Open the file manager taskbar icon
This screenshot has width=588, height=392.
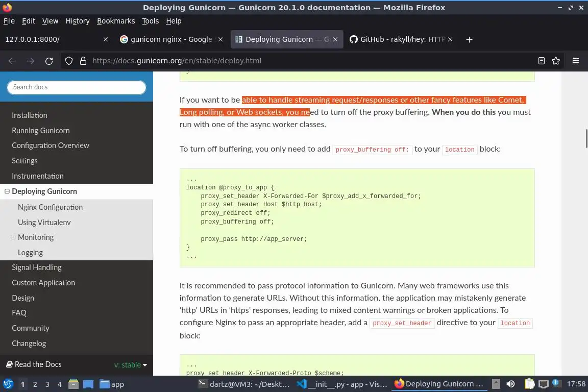click(x=73, y=384)
